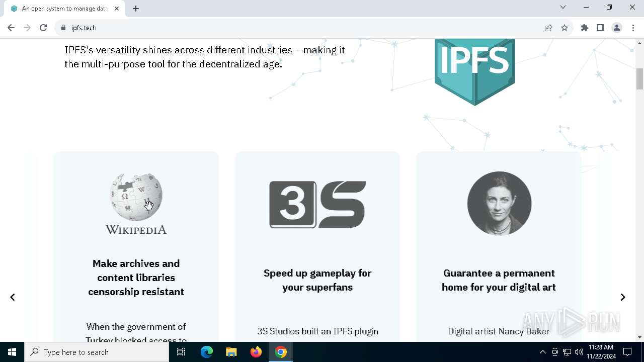Open the network tray icon

tap(567, 352)
